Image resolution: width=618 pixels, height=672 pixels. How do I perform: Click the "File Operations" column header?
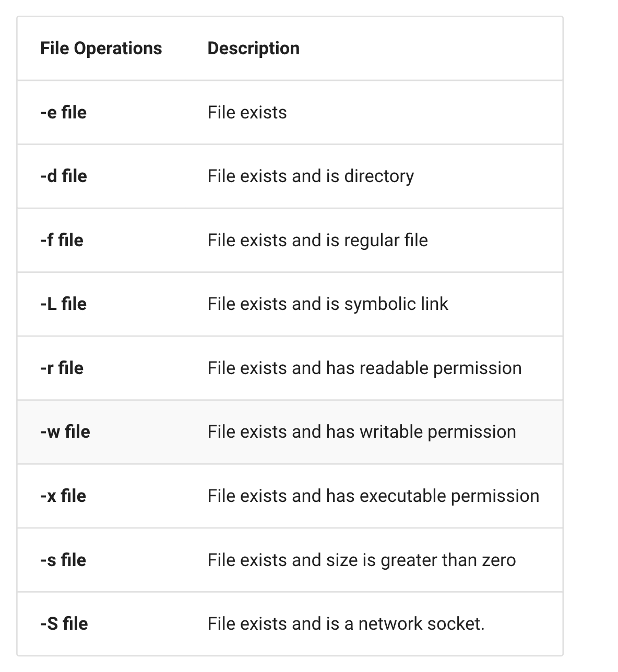pyautogui.click(x=101, y=49)
